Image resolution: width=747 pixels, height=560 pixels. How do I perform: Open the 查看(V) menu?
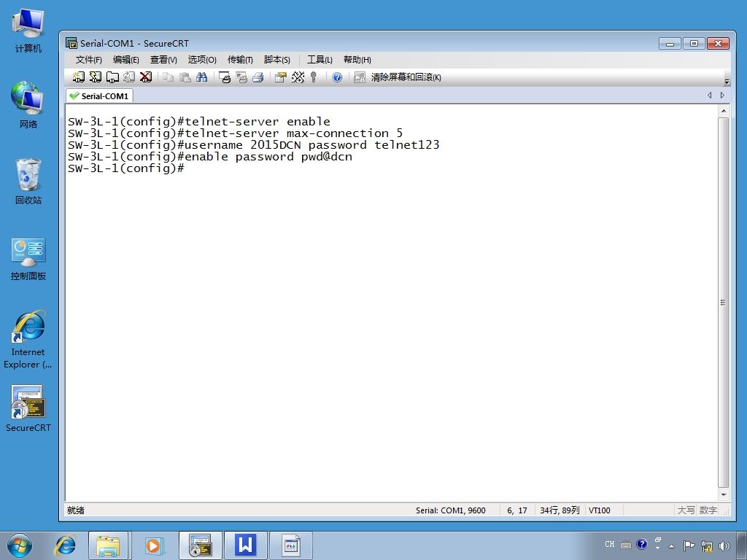(x=163, y=60)
